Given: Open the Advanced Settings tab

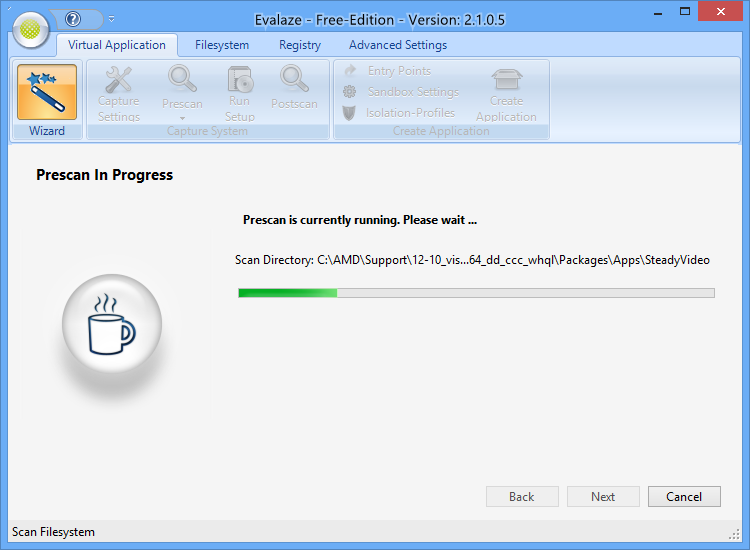Looking at the screenshot, I should click(x=398, y=45).
